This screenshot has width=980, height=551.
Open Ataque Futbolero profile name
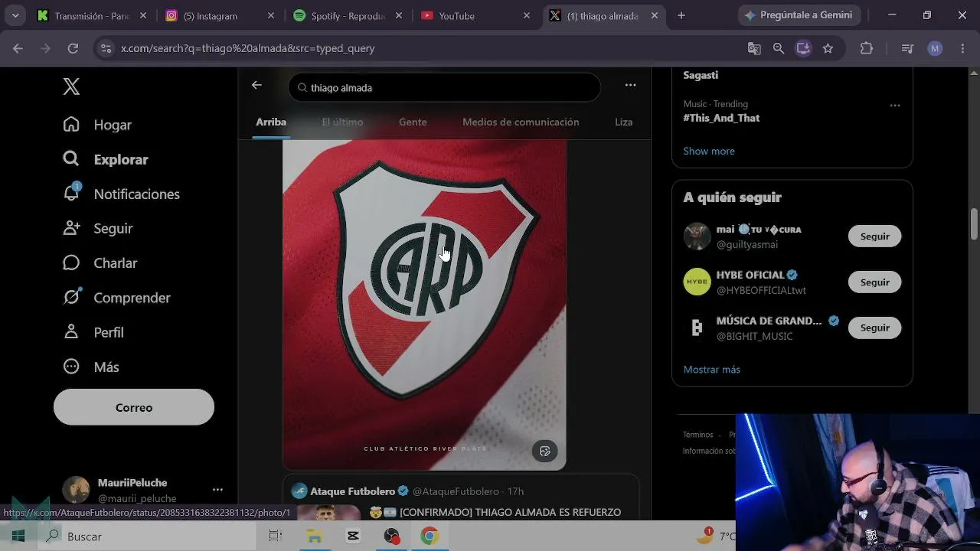coord(352,491)
